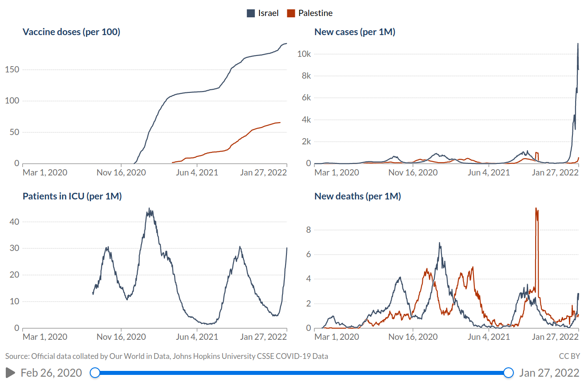Open the CC BY license link
This screenshot has width=588, height=382.
point(569,356)
